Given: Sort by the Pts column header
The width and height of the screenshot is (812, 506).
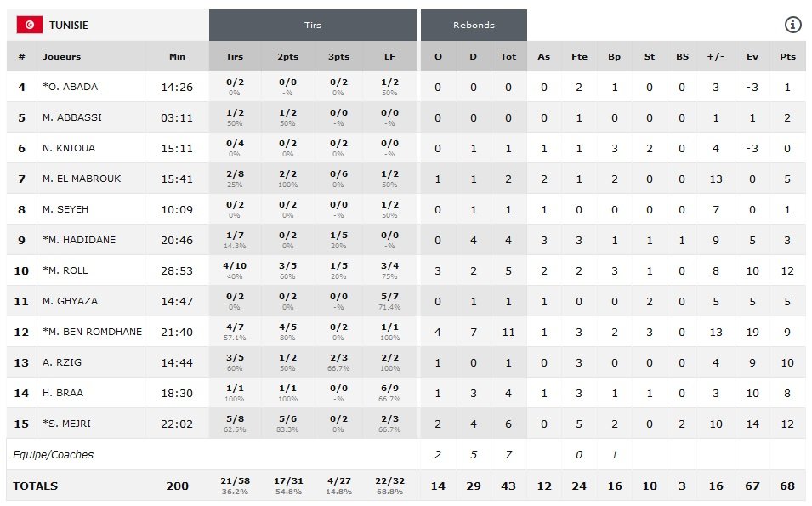Looking at the screenshot, I should click(787, 57).
